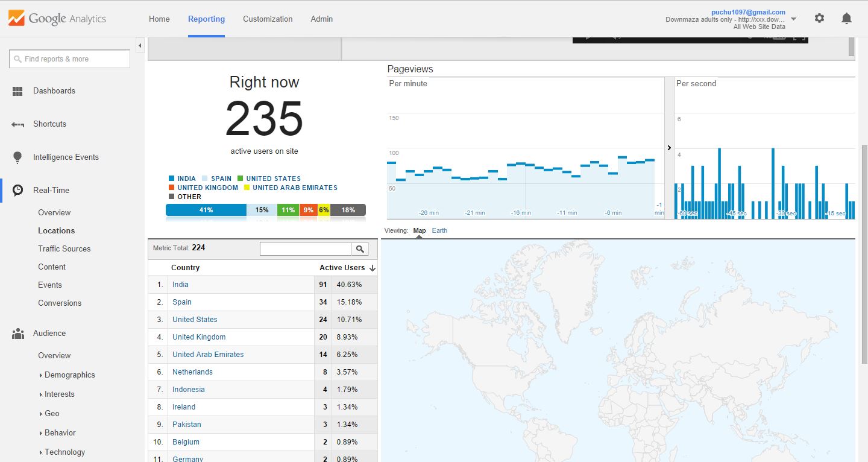Click the blue 41% India bar segment

click(206, 210)
